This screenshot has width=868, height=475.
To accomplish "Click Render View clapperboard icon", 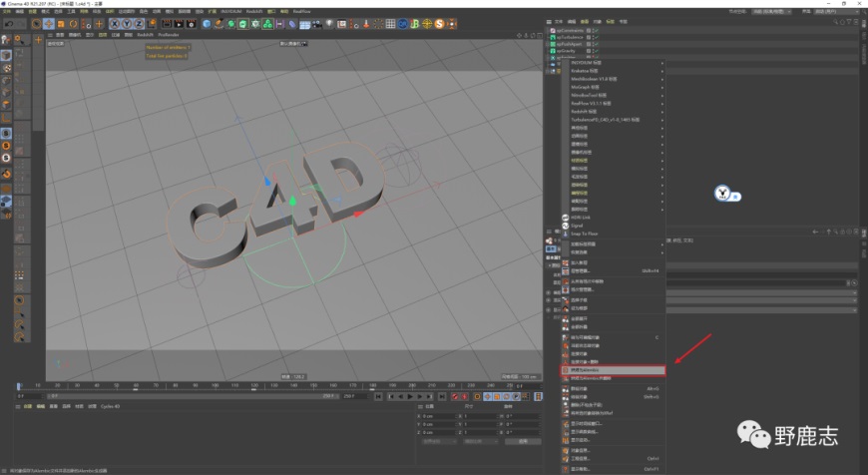I will (x=167, y=24).
